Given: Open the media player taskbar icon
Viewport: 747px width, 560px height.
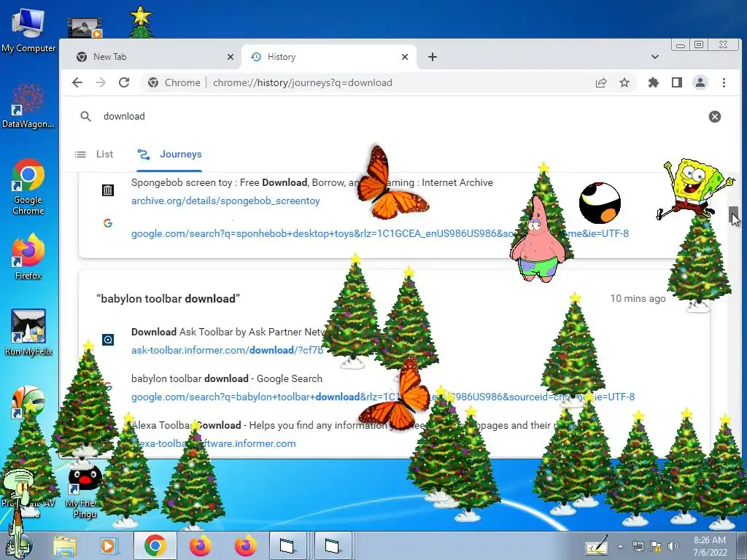Looking at the screenshot, I should point(108,546).
